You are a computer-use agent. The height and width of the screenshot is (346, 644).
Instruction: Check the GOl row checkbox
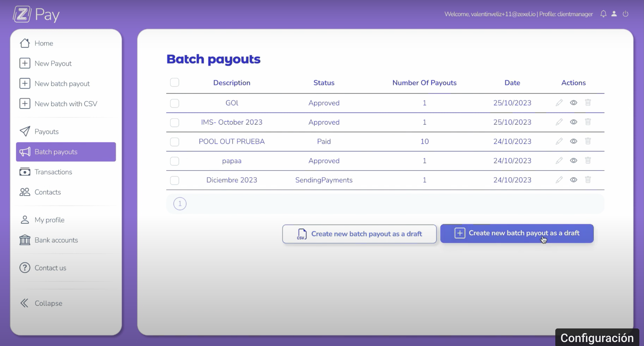tap(175, 103)
